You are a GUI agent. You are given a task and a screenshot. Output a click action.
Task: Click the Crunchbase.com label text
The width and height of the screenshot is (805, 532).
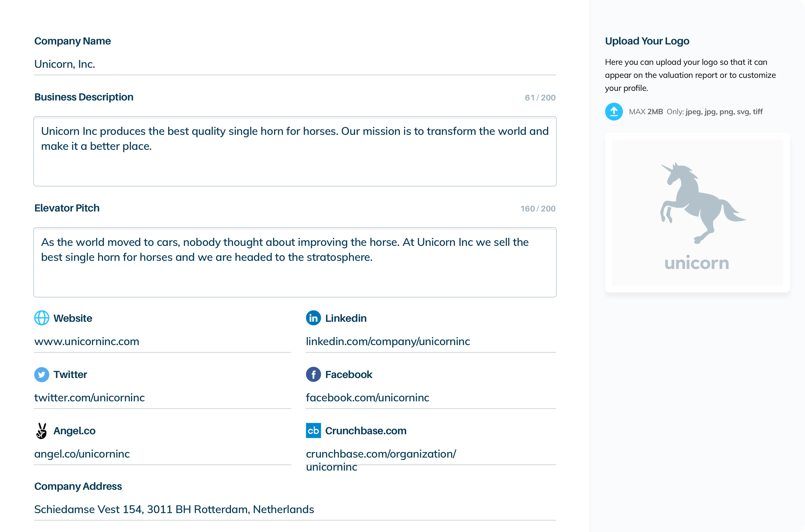(x=366, y=431)
